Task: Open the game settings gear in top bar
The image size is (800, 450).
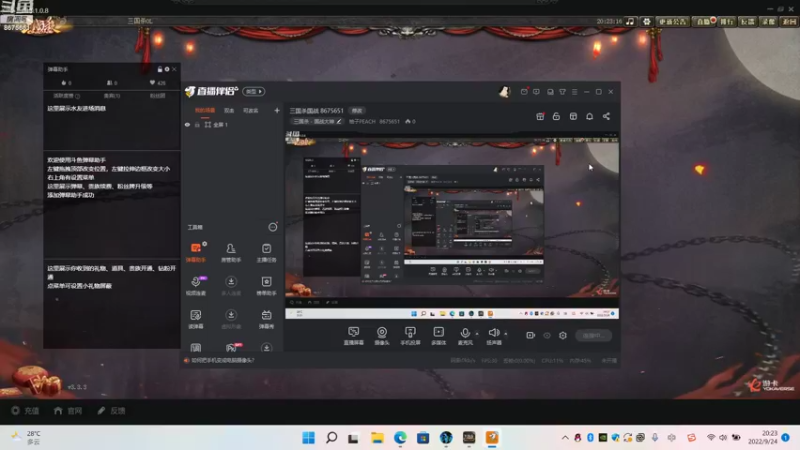Action: coord(646,21)
